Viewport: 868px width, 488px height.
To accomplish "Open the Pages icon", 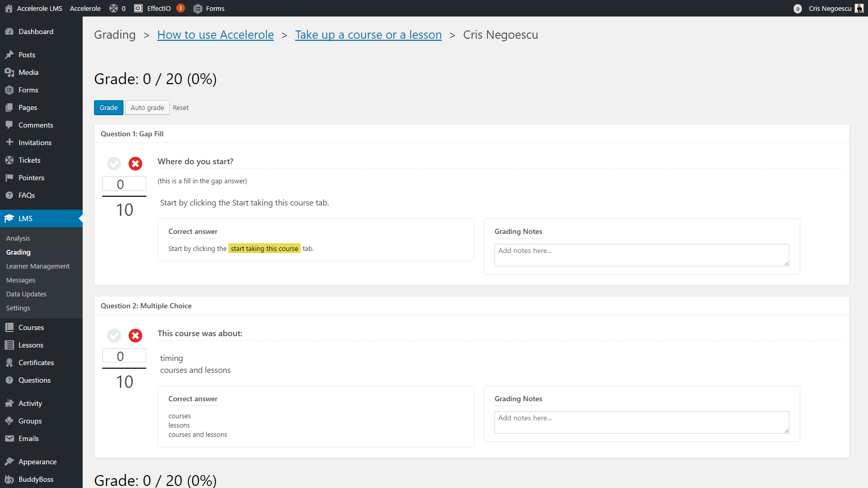I will [x=9, y=107].
